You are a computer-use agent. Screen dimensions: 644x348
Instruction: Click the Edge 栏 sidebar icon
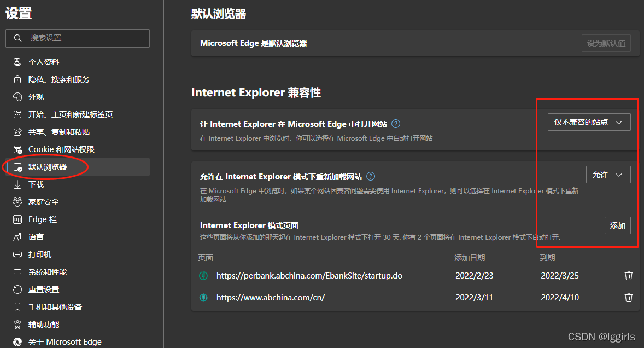coord(17,219)
